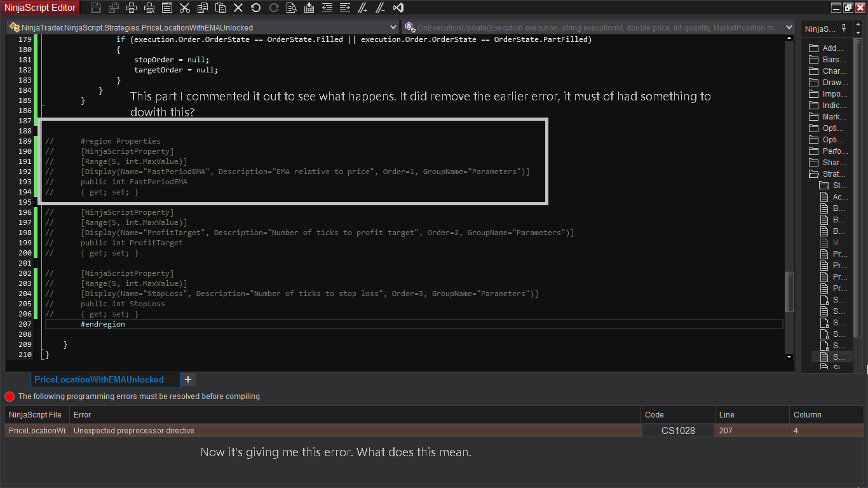Viewport: 868px width, 488px height.
Task: Cut the selection with the scissors icon
Action: 185,8
